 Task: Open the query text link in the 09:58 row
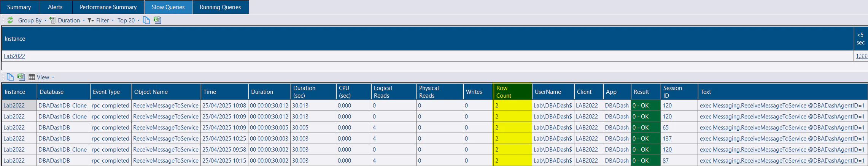click(782, 150)
